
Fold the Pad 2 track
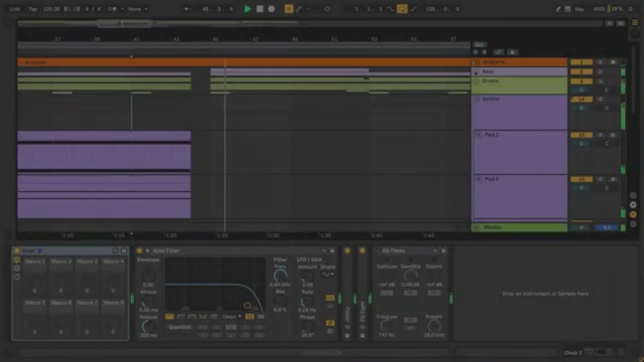click(x=479, y=179)
